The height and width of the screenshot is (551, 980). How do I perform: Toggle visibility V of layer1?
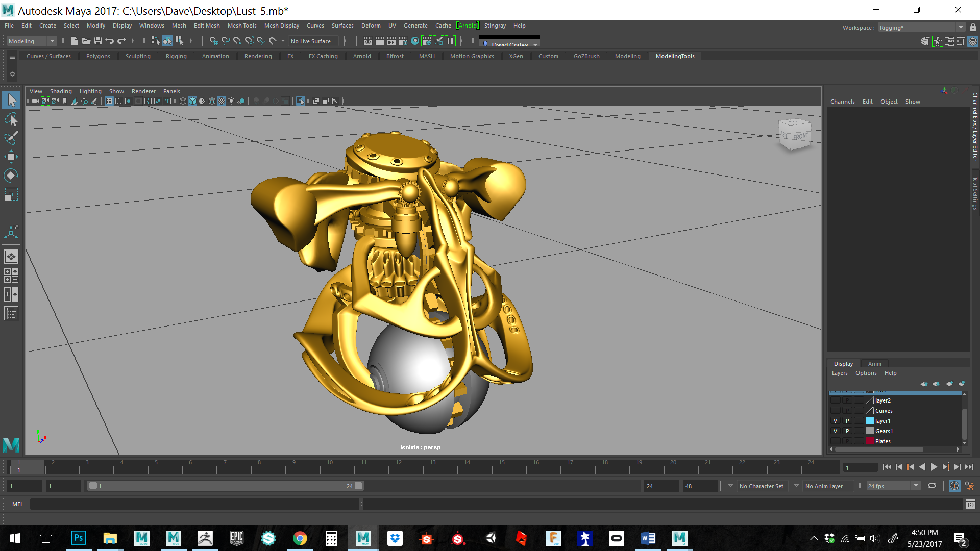pyautogui.click(x=836, y=421)
